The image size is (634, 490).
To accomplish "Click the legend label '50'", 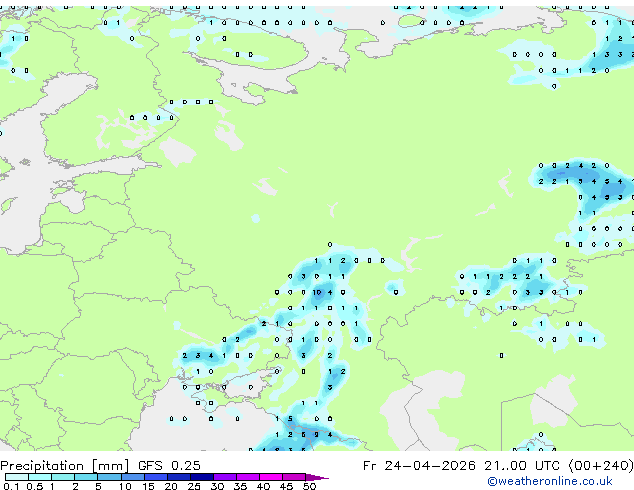I will tap(310, 486).
